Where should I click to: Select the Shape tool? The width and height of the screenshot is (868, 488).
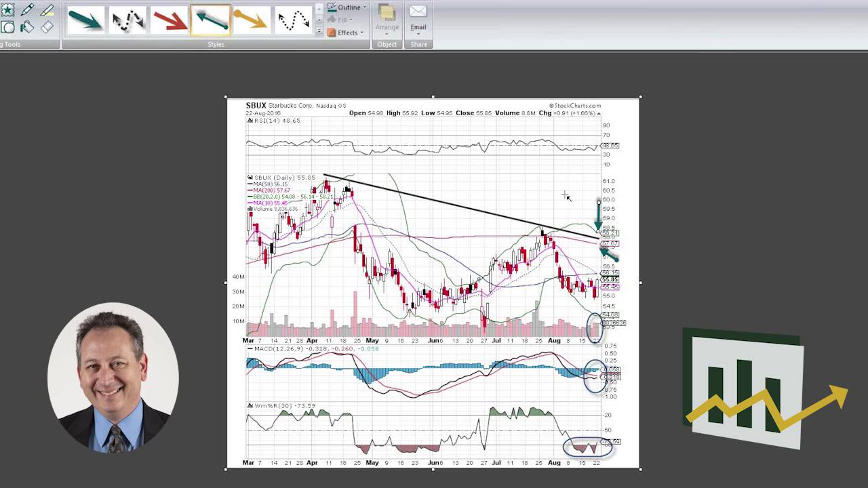7,27
